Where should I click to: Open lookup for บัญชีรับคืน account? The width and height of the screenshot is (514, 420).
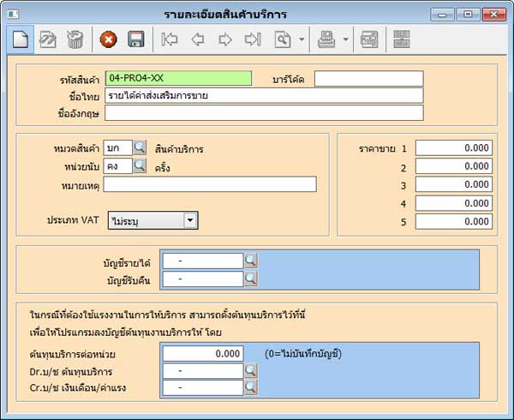[251, 279]
